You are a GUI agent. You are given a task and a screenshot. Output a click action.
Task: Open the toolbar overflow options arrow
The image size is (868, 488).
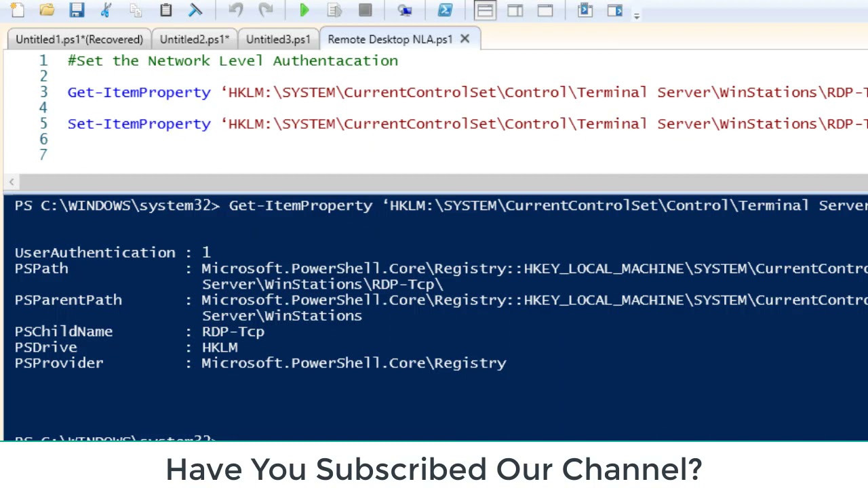click(636, 15)
